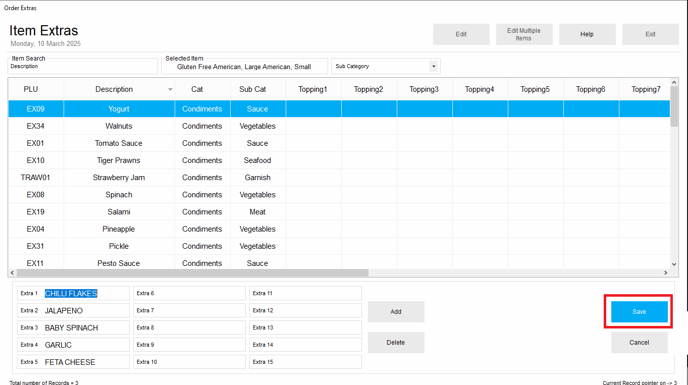
Task: Click the Extra 3 BABY SPINACH field
Action: click(x=73, y=327)
